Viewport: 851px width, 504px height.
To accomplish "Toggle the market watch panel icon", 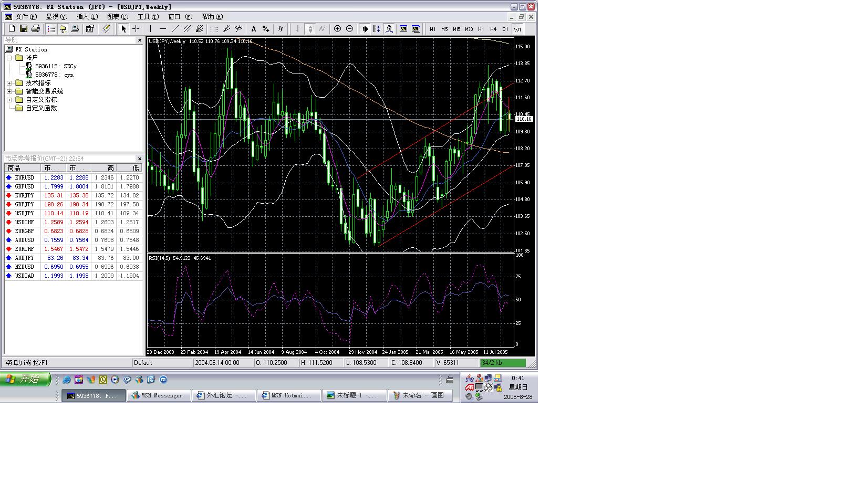I will pos(51,29).
